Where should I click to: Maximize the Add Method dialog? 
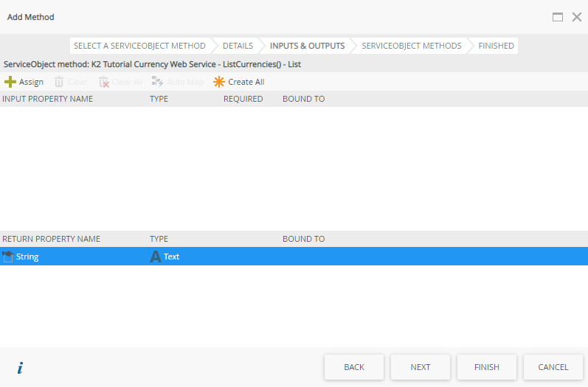coord(558,17)
